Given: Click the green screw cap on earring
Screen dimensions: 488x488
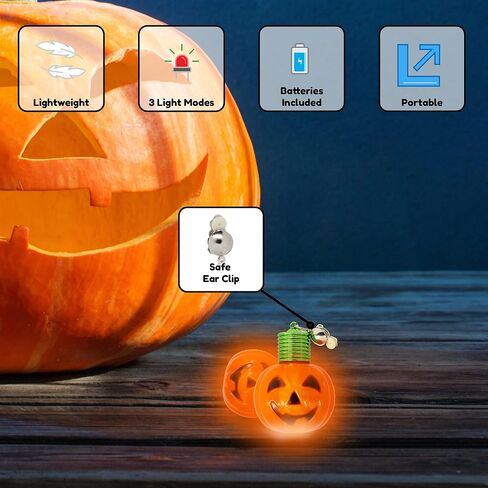Looking at the screenshot, I should 293,344.
